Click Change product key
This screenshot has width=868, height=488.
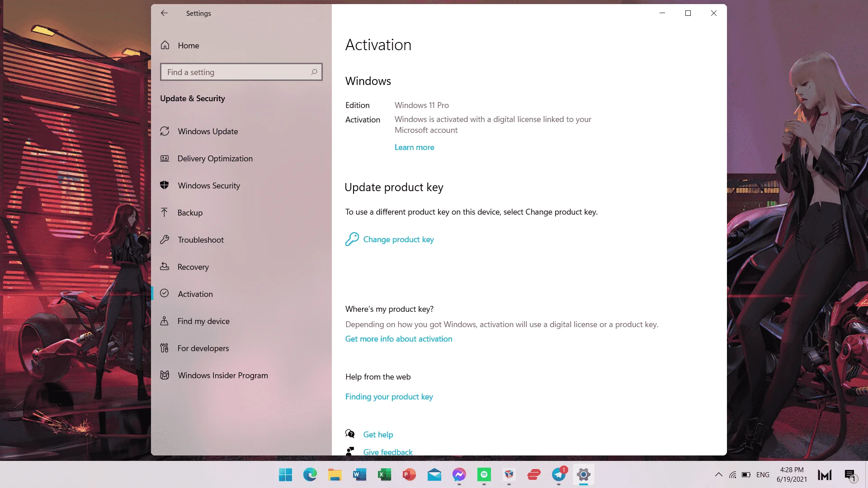(x=398, y=239)
